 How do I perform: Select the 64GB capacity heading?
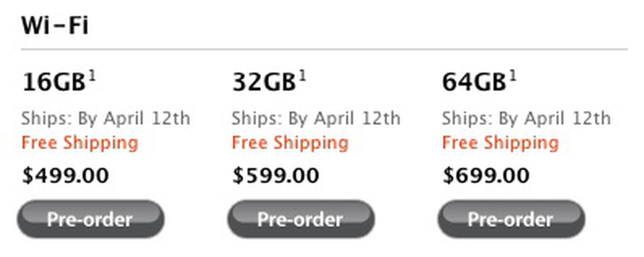(x=474, y=82)
